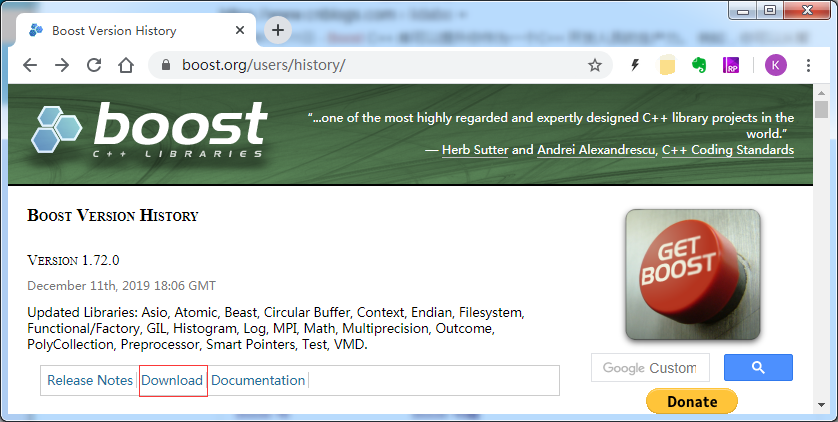
Task: Open the lightning bolt extension
Action: pos(635,65)
